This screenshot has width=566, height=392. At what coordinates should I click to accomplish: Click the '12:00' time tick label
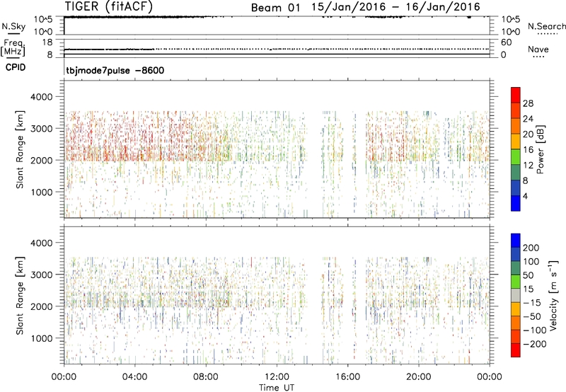pyautogui.click(x=277, y=377)
